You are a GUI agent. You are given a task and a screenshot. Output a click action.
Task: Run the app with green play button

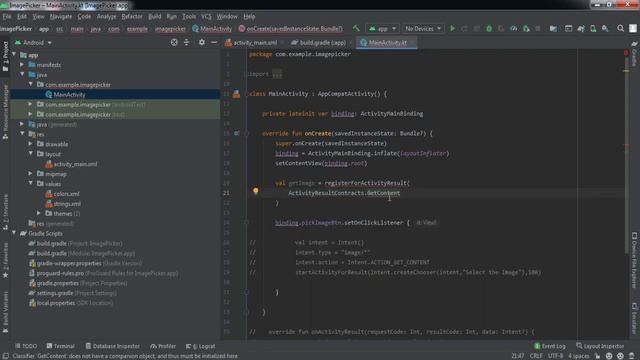pyautogui.click(x=452, y=29)
